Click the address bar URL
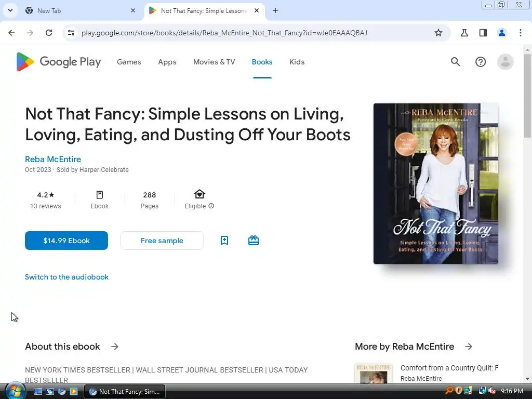The image size is (532, 399). [x=224, y=33]
